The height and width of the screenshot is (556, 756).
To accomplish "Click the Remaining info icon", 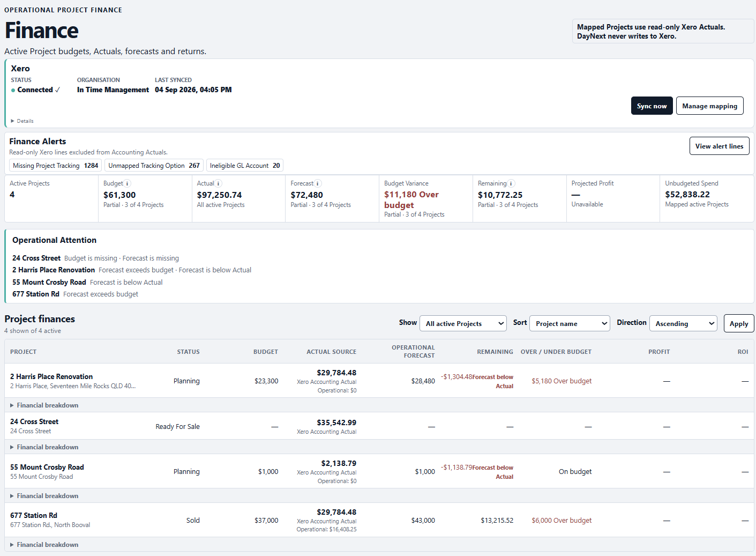I will pos(511,183).
